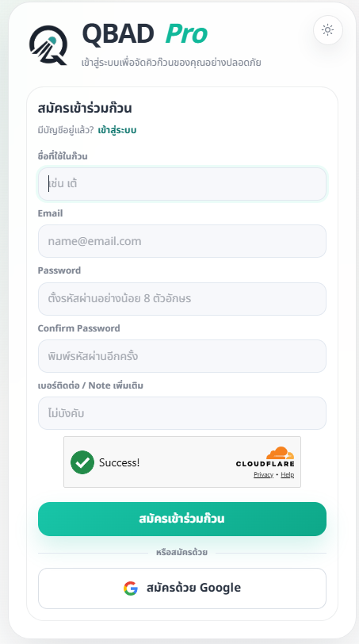Click the QBAD shuttlecock logo icon
The image size is (359, 644).
click(x=48, y=45)
